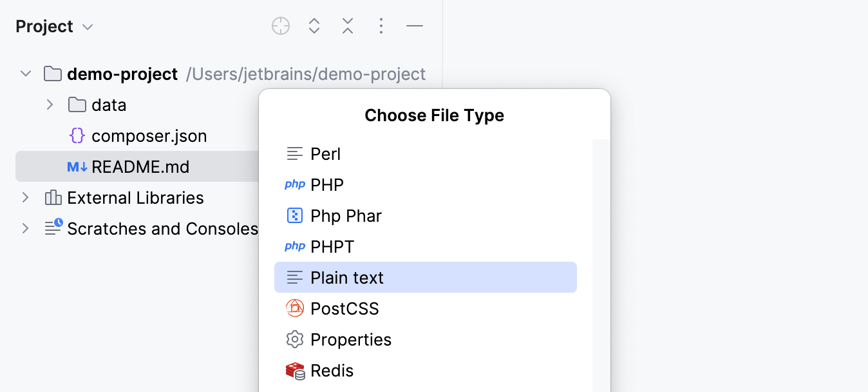This screenshot has width=868, height=392.
Task: Click the gear icon next to Properties
Action: [x=294, y=339]
